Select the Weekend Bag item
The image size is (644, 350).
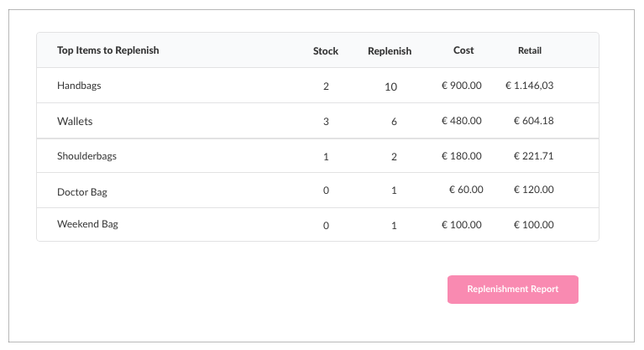pyautogui.click(x=87, y=224)
